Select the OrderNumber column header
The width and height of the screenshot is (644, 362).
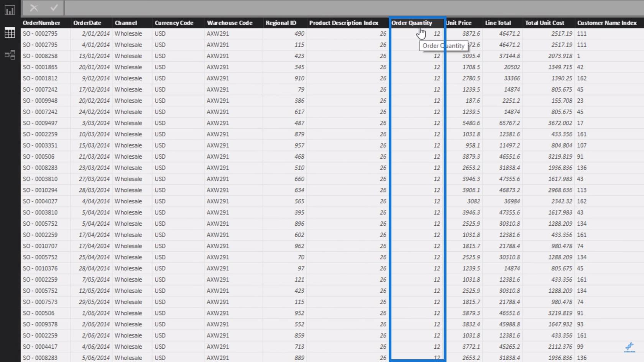(x=41, y=23)
